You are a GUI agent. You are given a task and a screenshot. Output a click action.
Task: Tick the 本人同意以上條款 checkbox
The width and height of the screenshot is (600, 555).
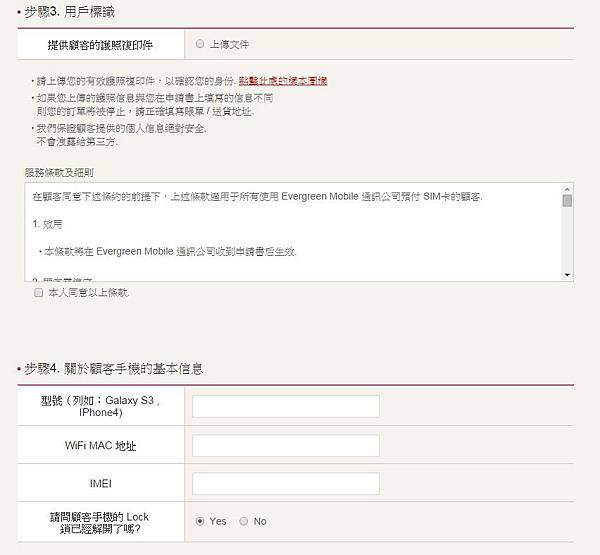pyautogui.click(x=39, y=293)
